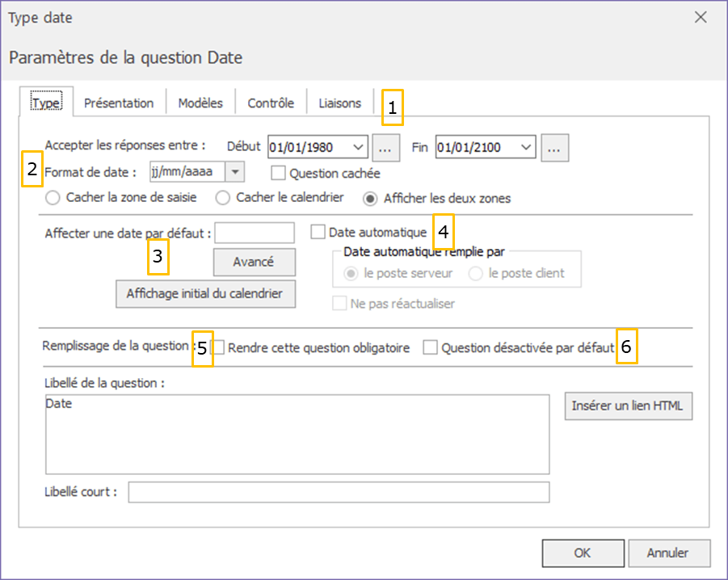Choose the Cacher le calendrier option

click(224, 198)
